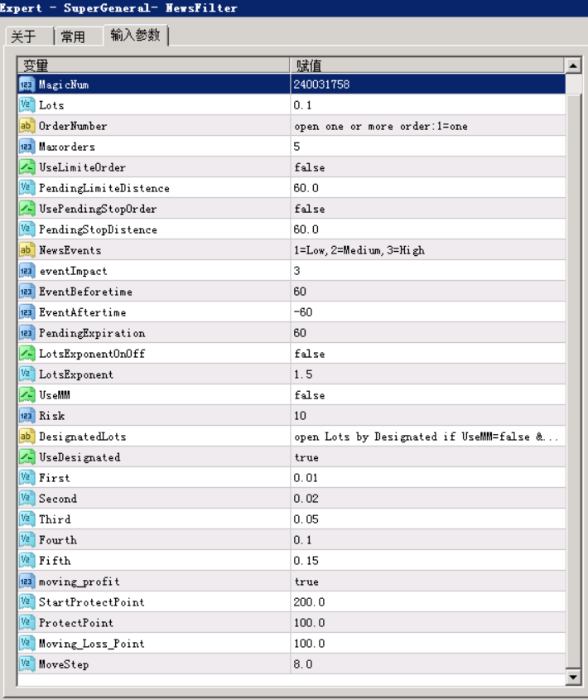Select the Second value 0.02
The height and width of the screenshot is (700, 588).
(x=306, y=498)
